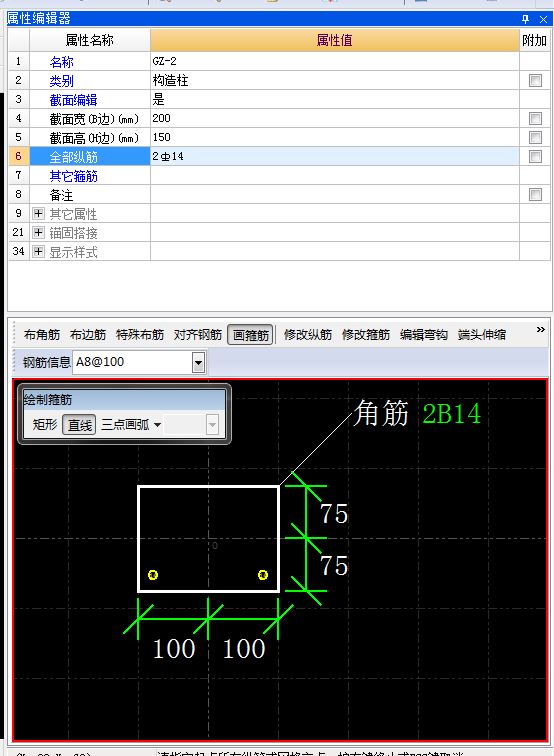Select the 修改箍筋 tool
This screenshot has width=554, height=756.
365,335
